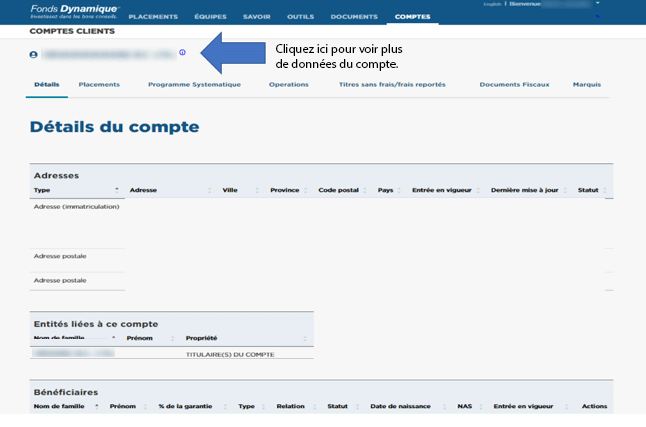Image resolution: width=646 pixels, height=427 pixels.
Task: Select the Titres sans frais/frais reportés tab
Action: pyautogui.click(x=392, y=84)
